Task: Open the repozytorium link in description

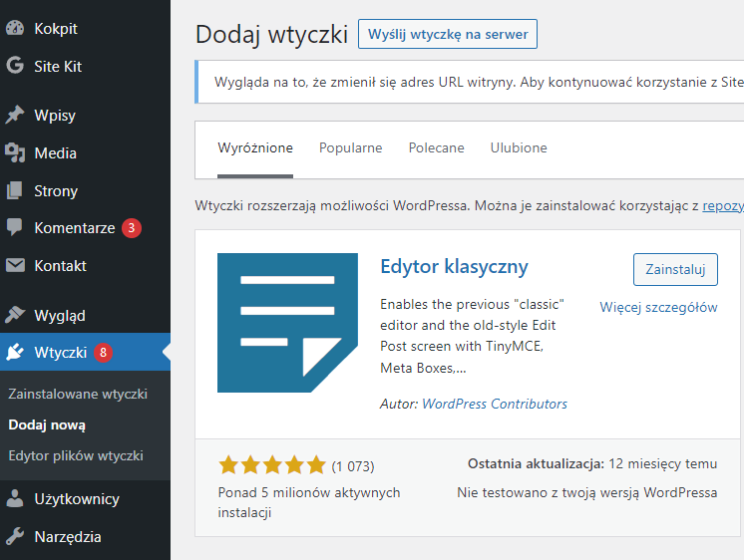Action: 723,206
